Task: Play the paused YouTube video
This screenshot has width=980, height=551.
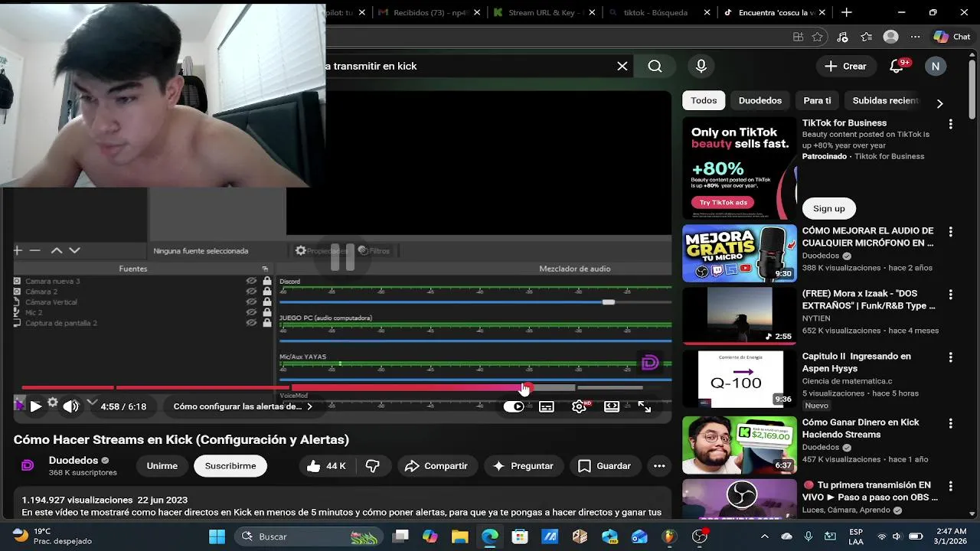Action: (x=35, y=406)
